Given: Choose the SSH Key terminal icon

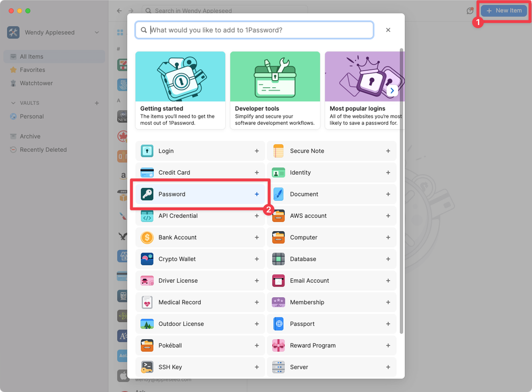Looking at the screenshot, I should 147,367.
